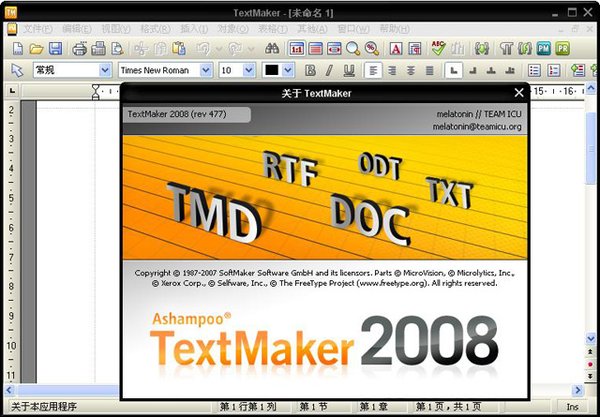The width and height of the screenshot is (600, 417).
Task: Click TextMaker 2008 (rev 477) label
Action: coord(177,114)
